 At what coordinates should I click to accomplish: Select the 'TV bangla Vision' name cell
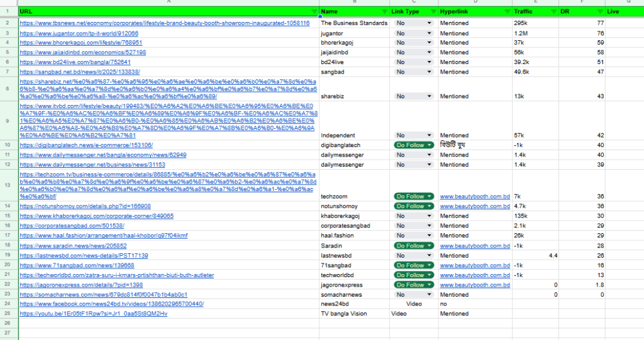pyautogui.click(x=355, y=314)
